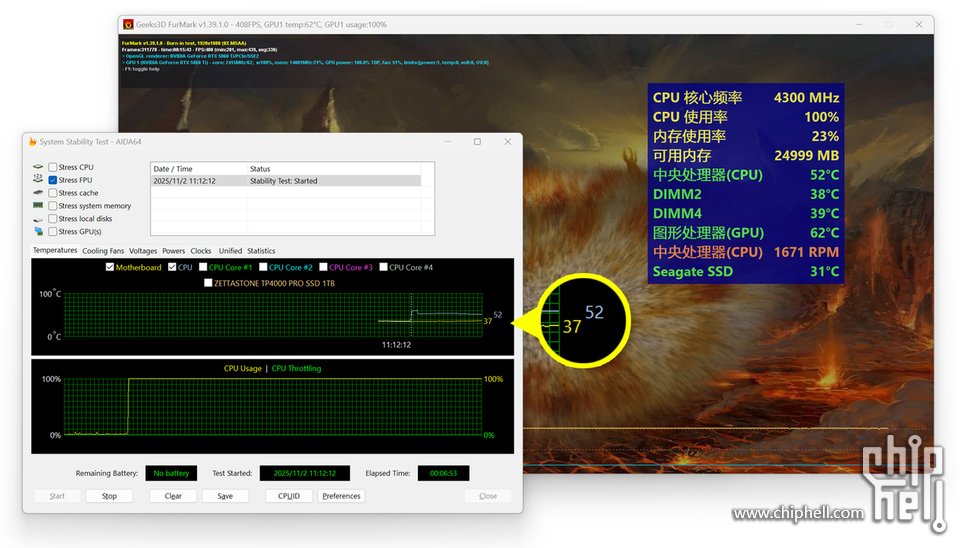Viewport: 960px width, 548px height.
Task: Click the memory module icon beside Stress system memory
Action: coord(38,206)
